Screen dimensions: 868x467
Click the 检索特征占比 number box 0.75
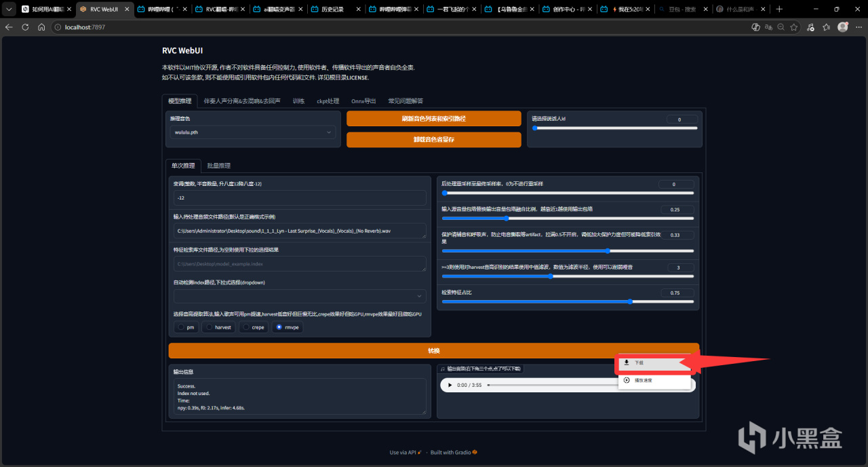coord(677,293)
